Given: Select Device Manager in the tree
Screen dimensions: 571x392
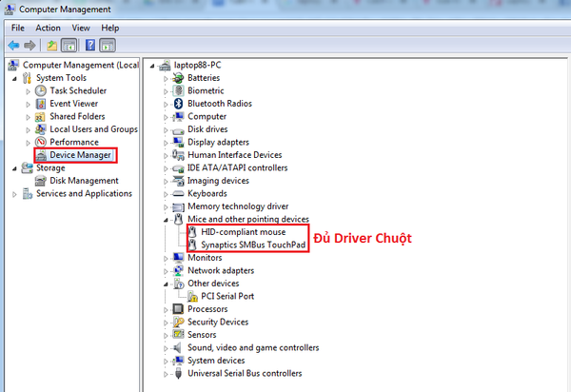Looking at the screenshot, I should 80,155.
